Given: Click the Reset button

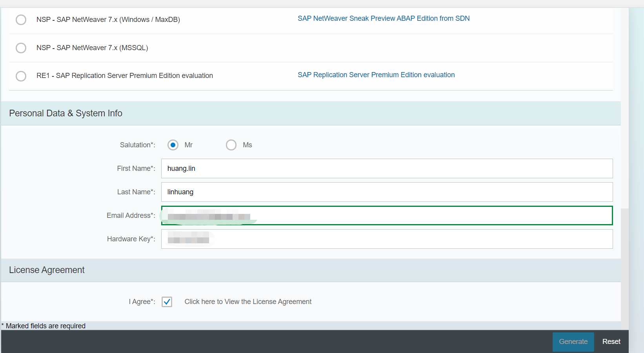Looking at the screenshot, I should coord(611,342).
